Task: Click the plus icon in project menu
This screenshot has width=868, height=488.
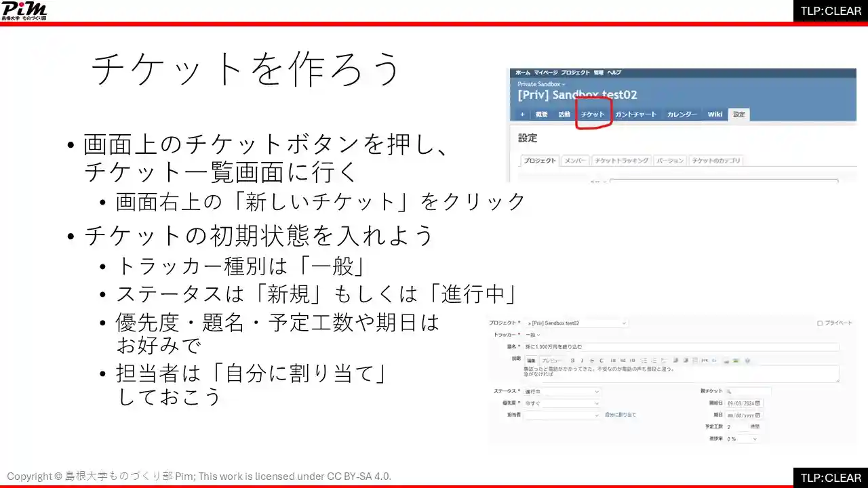Action: 522,115
